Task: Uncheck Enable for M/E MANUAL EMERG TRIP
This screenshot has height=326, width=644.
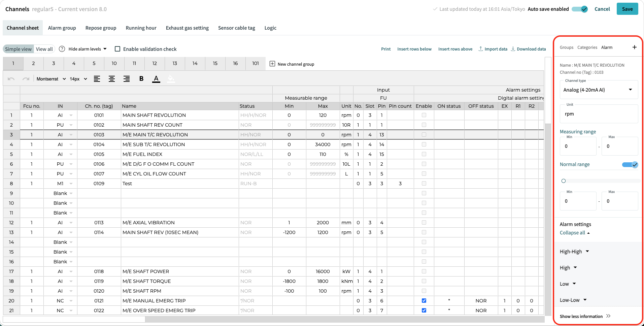Action: pos(424,300)
